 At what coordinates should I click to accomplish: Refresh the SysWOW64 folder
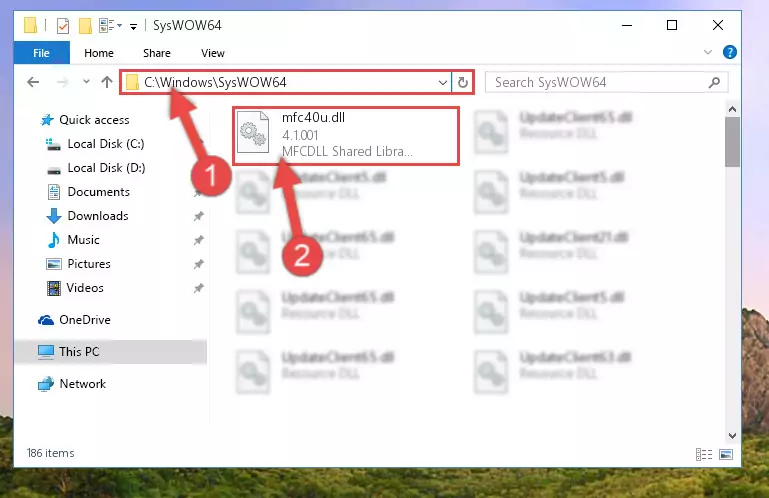pos(462,82)
